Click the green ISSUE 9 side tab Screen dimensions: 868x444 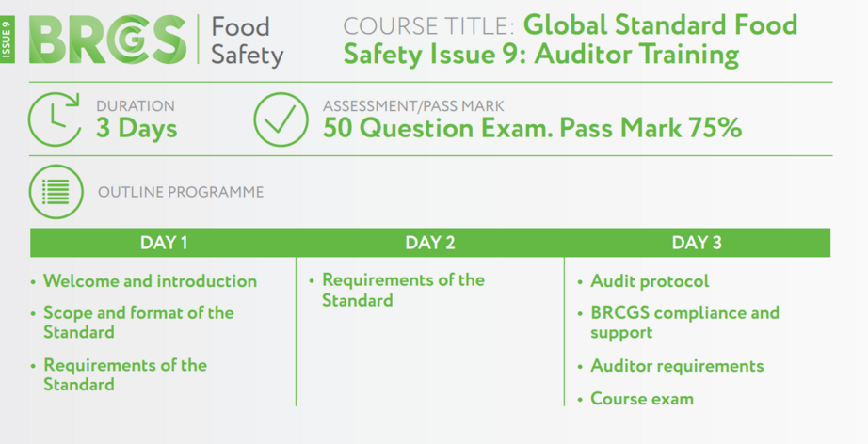pos(8,40)
